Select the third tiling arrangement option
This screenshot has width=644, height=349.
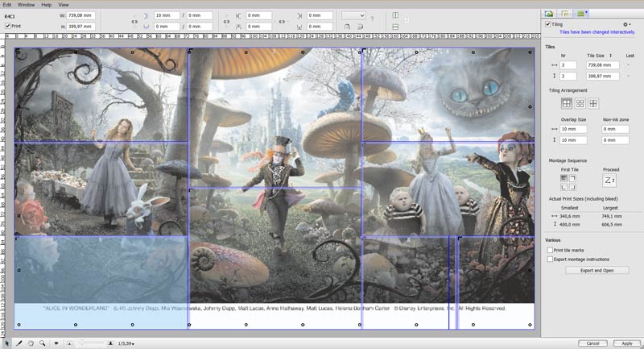(593, 104)
